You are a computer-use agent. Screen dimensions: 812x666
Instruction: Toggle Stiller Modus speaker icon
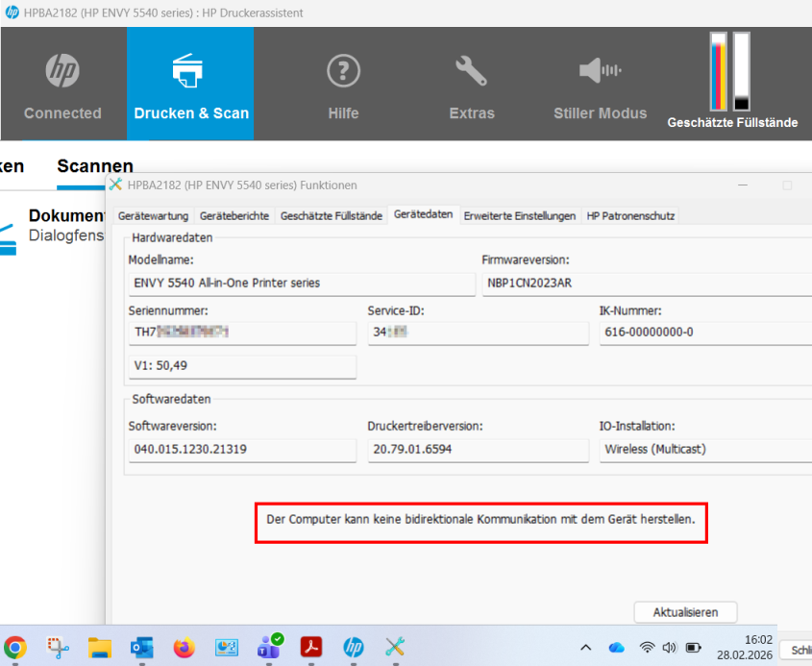coord(601,70)
